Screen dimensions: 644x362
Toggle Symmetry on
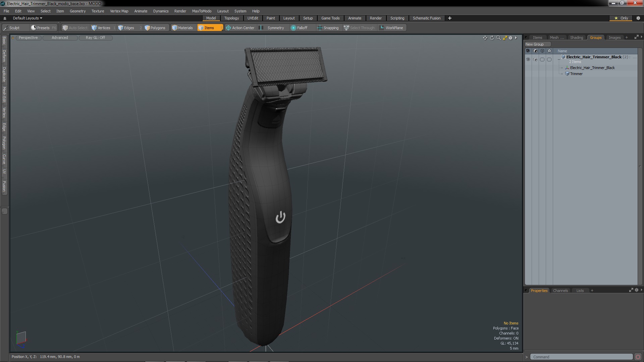[272, 28]
